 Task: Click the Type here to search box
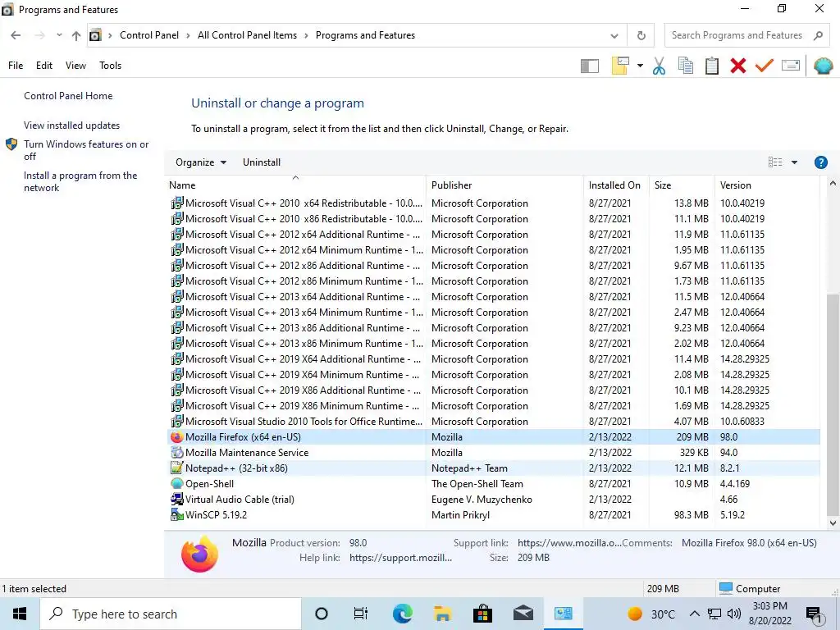pos(171,614)
